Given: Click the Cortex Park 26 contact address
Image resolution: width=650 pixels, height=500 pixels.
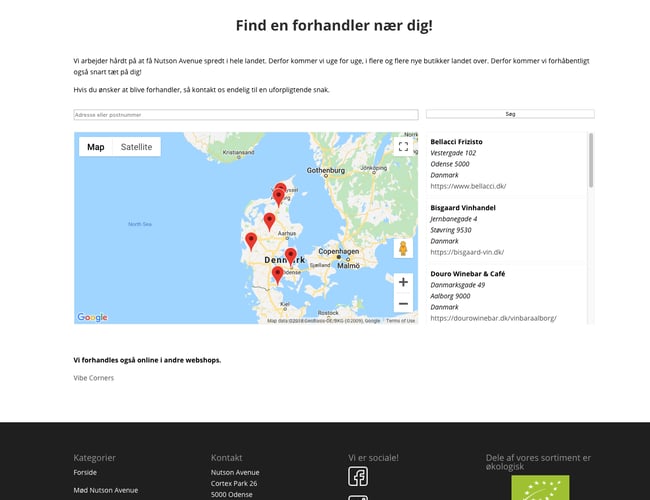Looking at the screenshot, I should click(x=234, y=483).
